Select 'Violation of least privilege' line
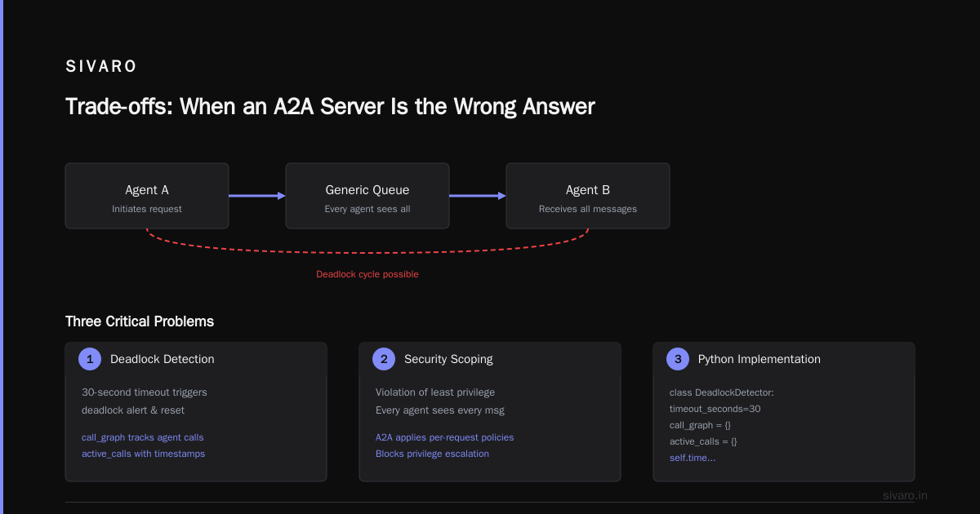The height and width of the screenshot is (514, 980). (x=435, y=392)
